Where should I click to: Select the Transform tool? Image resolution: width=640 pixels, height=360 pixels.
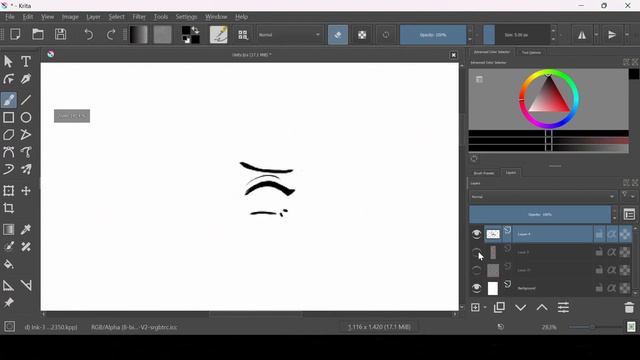click(x=8, y=191)
